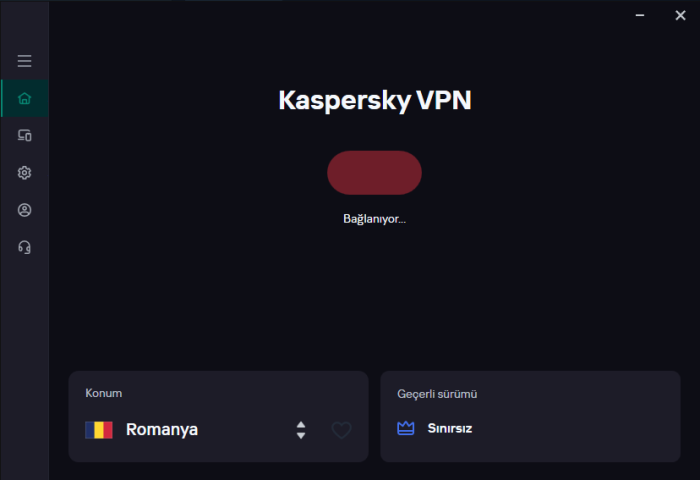
Task: Close the Kaspersky VPN window
Action: (680, 15)
